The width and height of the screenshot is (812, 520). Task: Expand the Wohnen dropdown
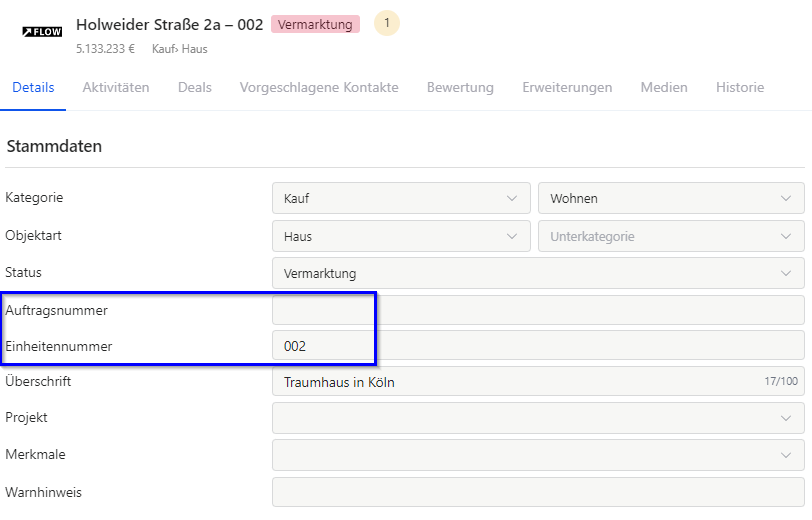point(671,198)
